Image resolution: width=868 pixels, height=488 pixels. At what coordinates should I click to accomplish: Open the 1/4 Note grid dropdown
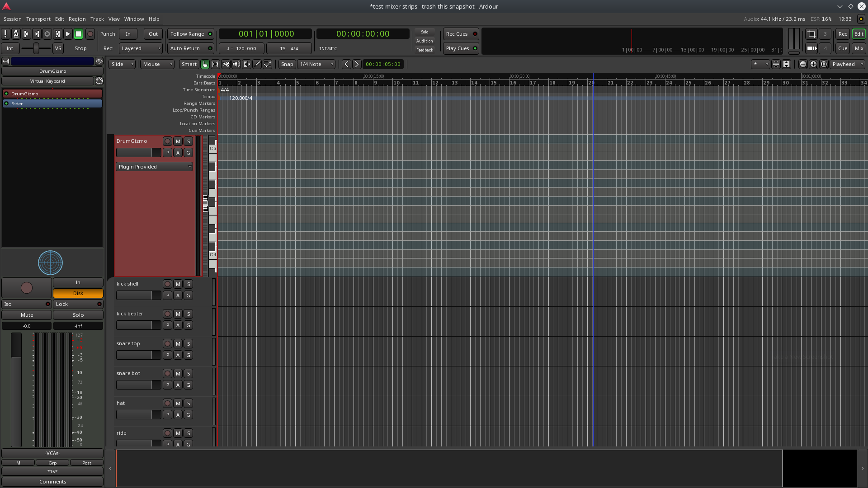[316, 64]
